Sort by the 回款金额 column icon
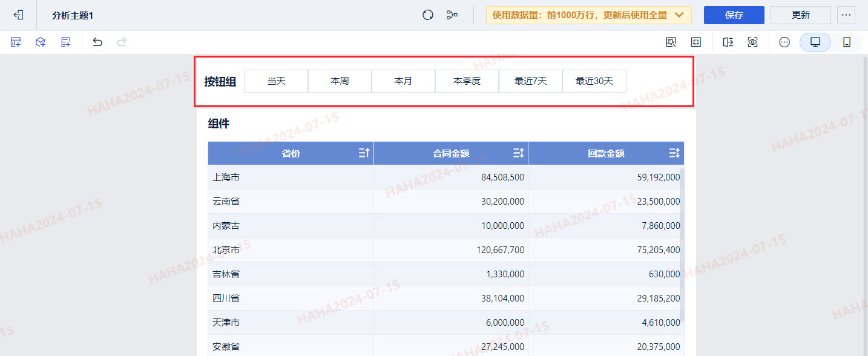Image resolution: width=868 pixels, height=356 pixels. click(674, 153)
